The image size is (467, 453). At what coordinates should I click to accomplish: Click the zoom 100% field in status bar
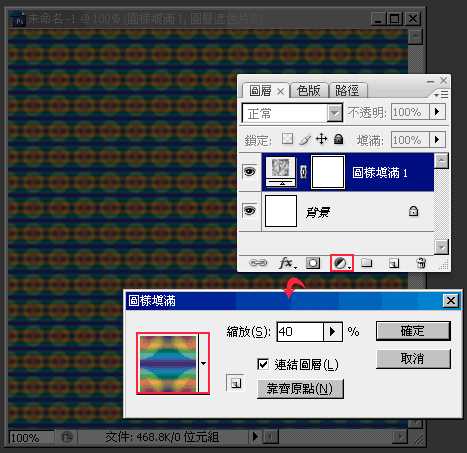(x=31, y=437)
